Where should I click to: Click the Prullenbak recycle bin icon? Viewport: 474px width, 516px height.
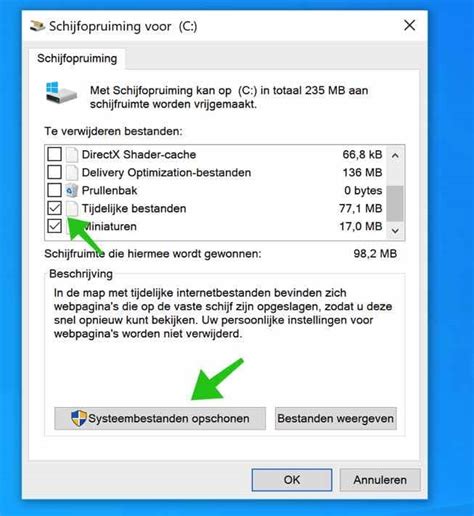[72, 191]
